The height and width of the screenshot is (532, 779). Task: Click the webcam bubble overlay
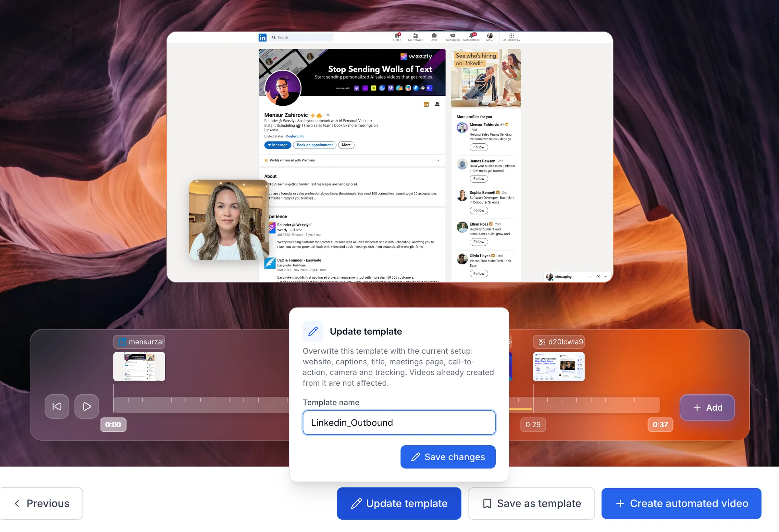tap(229, 220)
